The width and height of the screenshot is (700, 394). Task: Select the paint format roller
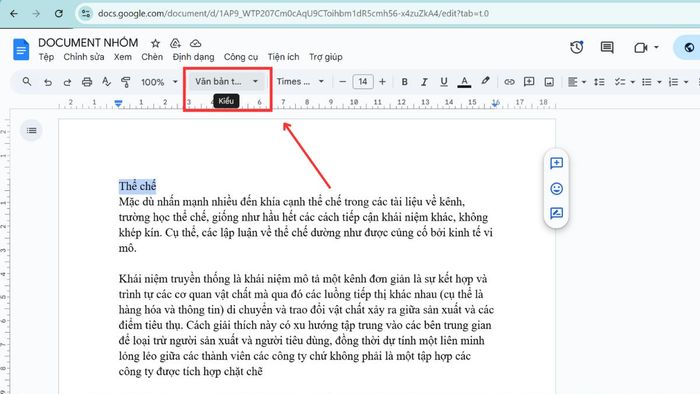(126, 82)
